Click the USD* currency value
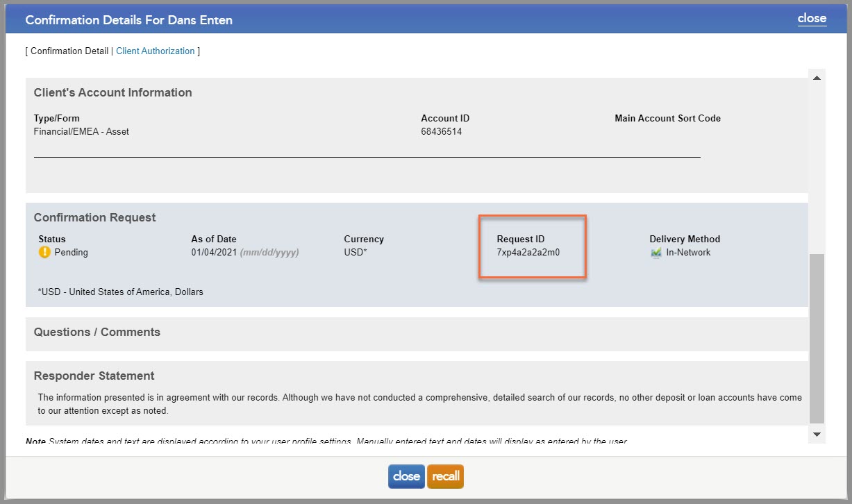Image resolution: width=852 pixels, height=504 pixels. pyautogui.click(x=355, y=253)
